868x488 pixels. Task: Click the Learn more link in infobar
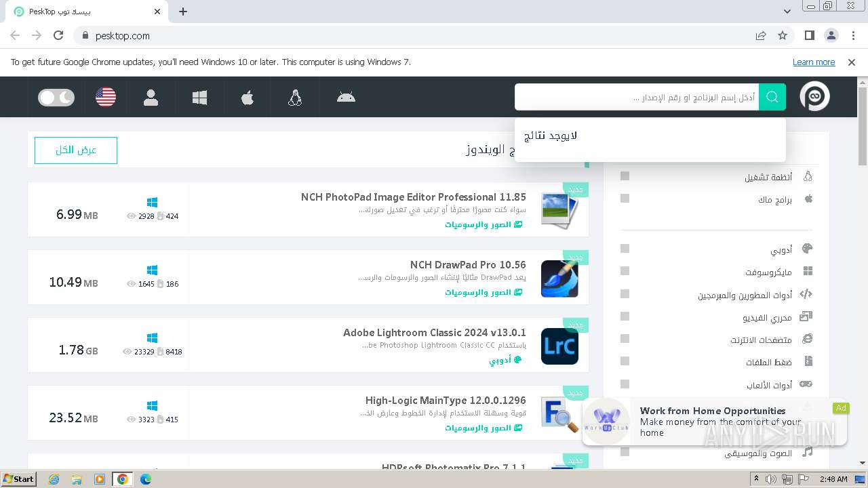click(814, 62)
